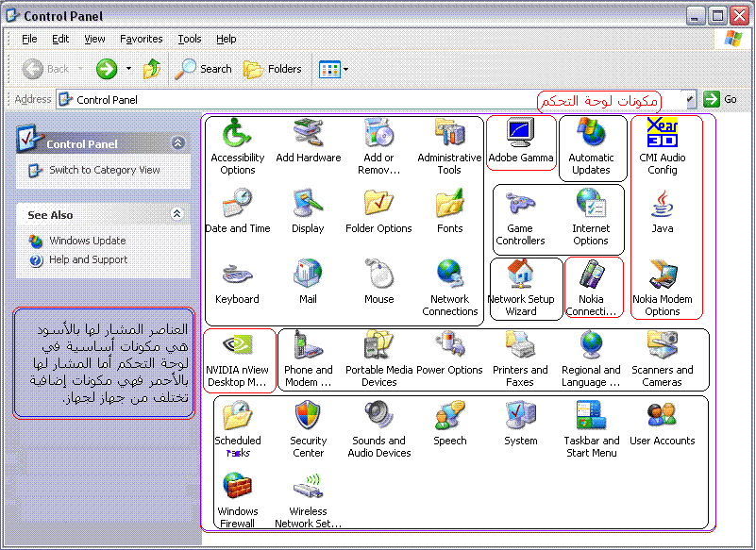Go up one folder level
The image size is (756, 550).
152,69
